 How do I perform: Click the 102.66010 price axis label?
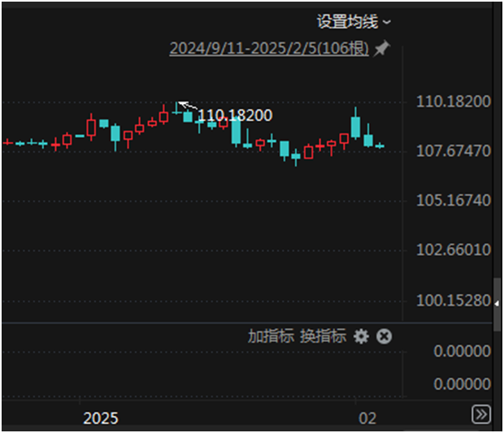coord(454,249)
